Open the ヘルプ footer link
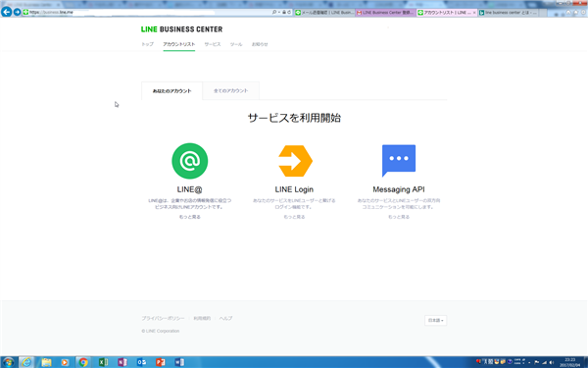This screenshot has width=588, height=368. click(225, 318)
